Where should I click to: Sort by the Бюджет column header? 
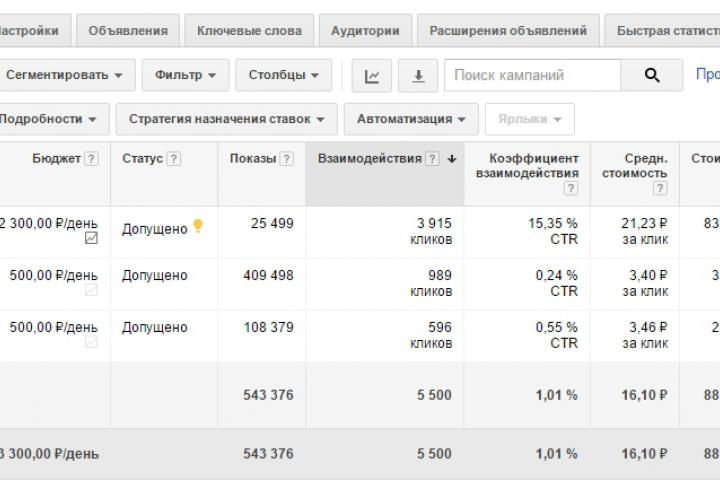coord(56,158)
